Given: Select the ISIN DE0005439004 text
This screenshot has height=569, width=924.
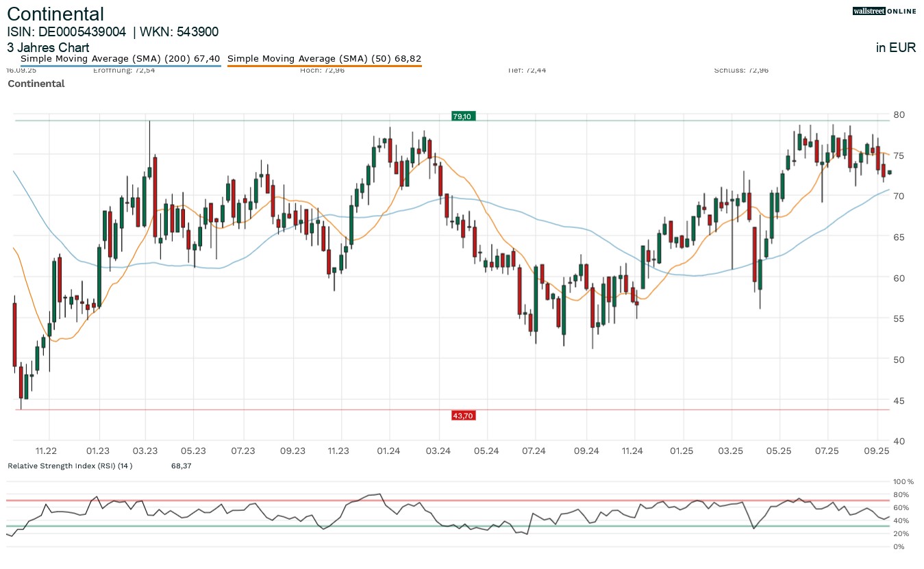Looking at the screenshot, I should pos(66,31).
